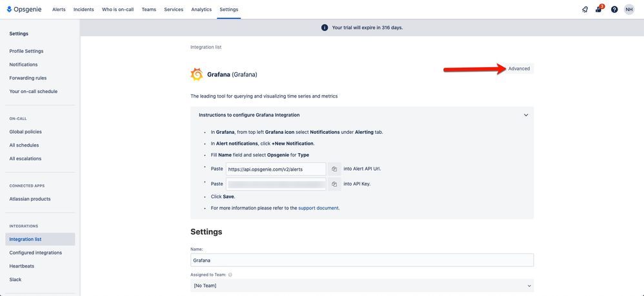Screen dimensions: 644x296
Task: Open the NH user avatar menu
Action: coord(629,10)
